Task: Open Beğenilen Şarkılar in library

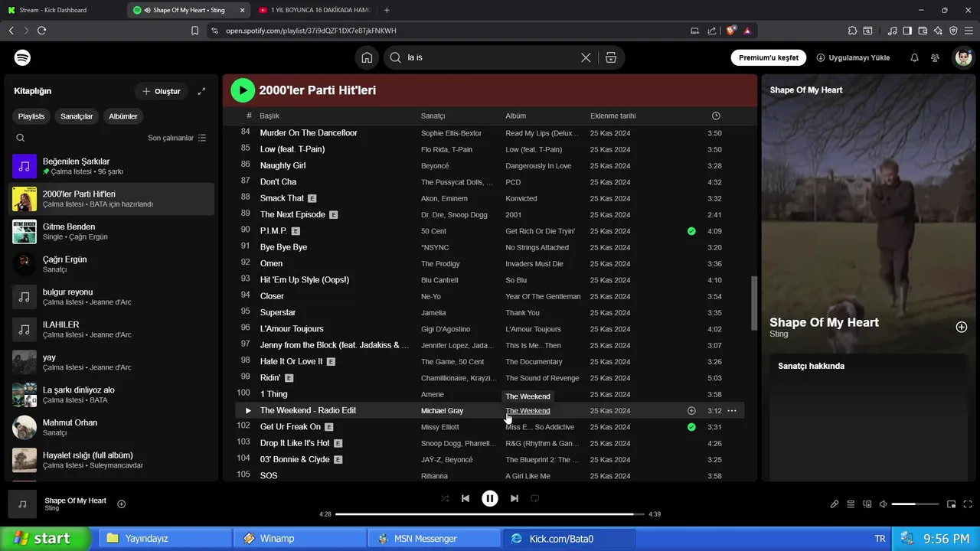Action: tap(113, 166)
